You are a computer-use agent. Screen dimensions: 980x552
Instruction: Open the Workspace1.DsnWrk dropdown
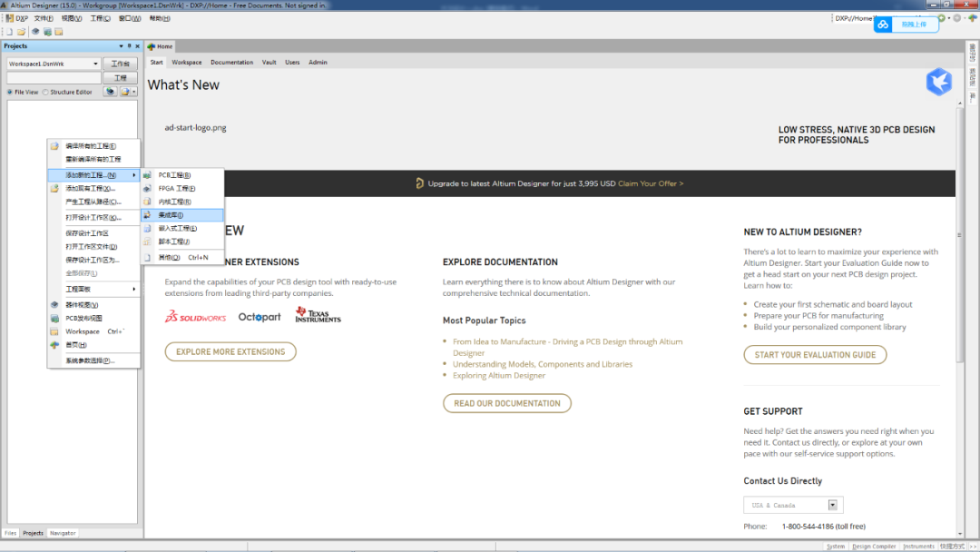pos(95,64)
